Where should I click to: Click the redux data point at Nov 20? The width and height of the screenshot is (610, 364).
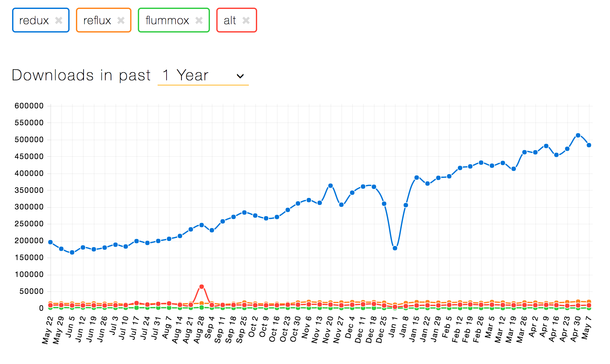[331, 186]
